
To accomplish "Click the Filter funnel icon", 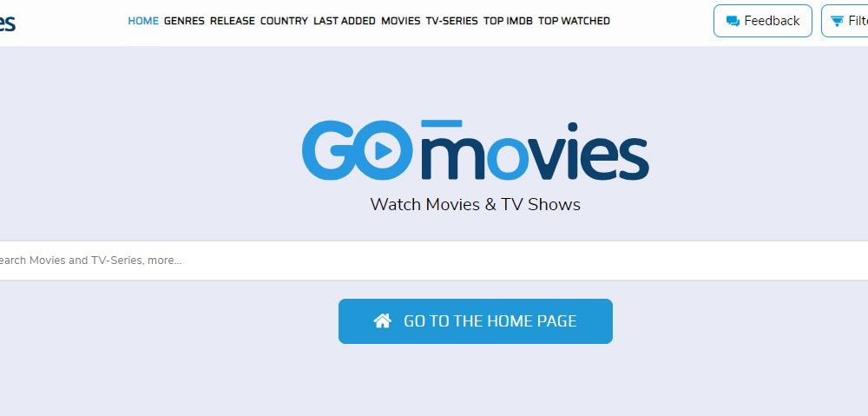I will point(837,21).
